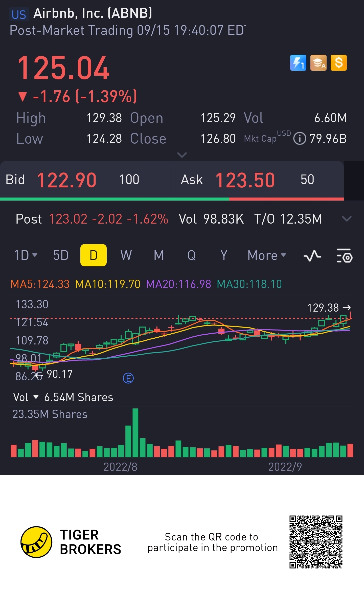Viewport: 364px width, 609px height.
Task: Tap the blue lightning quick trade icon
Action: pyautogui.click(x=298, y=63)
